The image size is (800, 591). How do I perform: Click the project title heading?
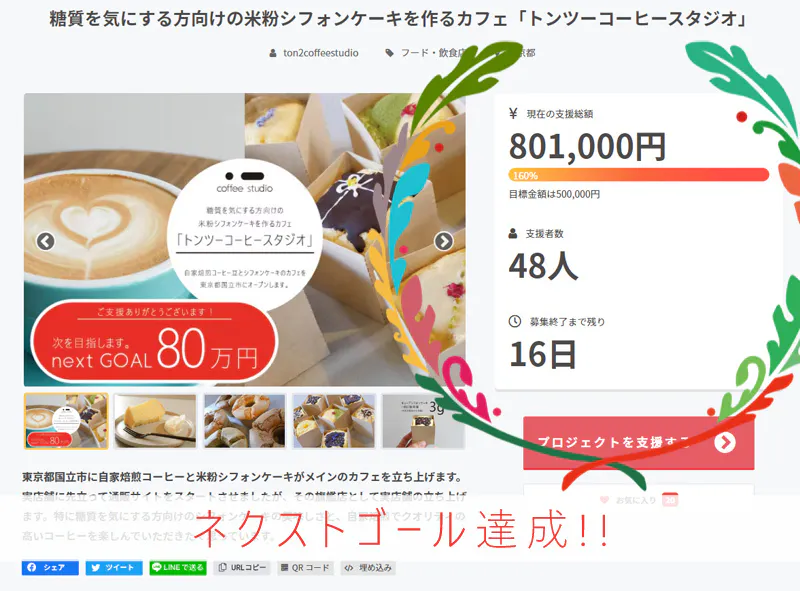coord(399,19)
